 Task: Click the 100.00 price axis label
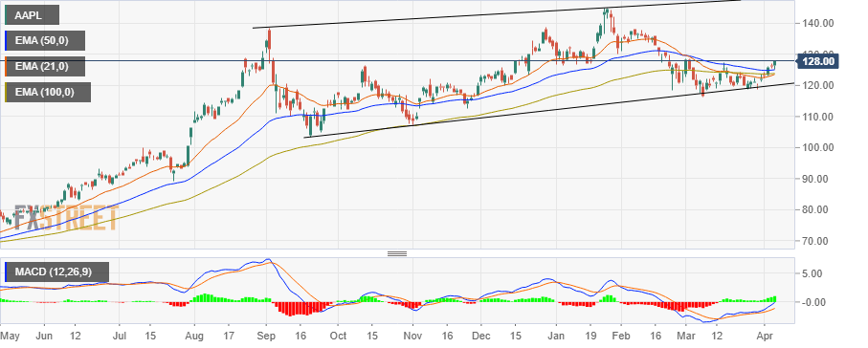[x=818, y=148]
